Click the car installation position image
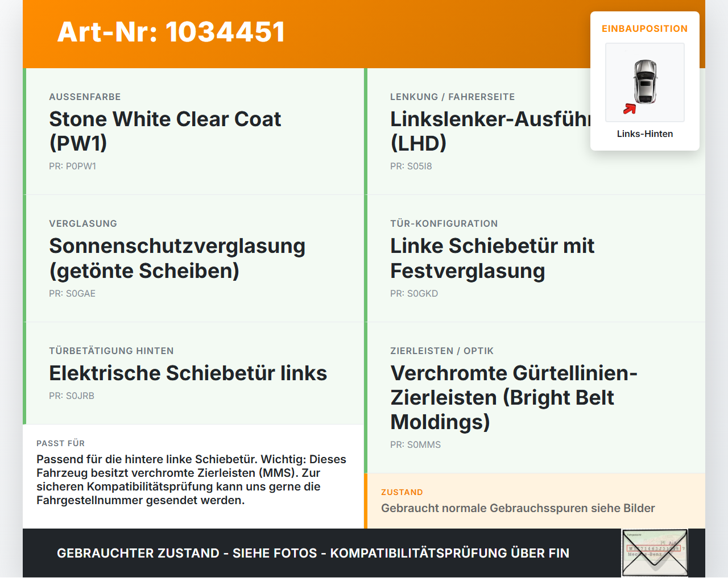Image resolution: width=728 pixels, height=578 pixels. tap(645, 82)
